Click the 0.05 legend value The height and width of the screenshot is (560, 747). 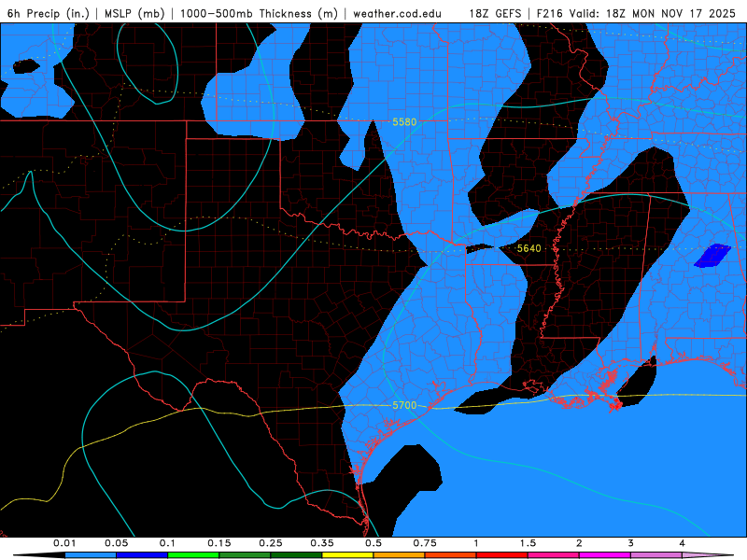(x=116, y=543)
